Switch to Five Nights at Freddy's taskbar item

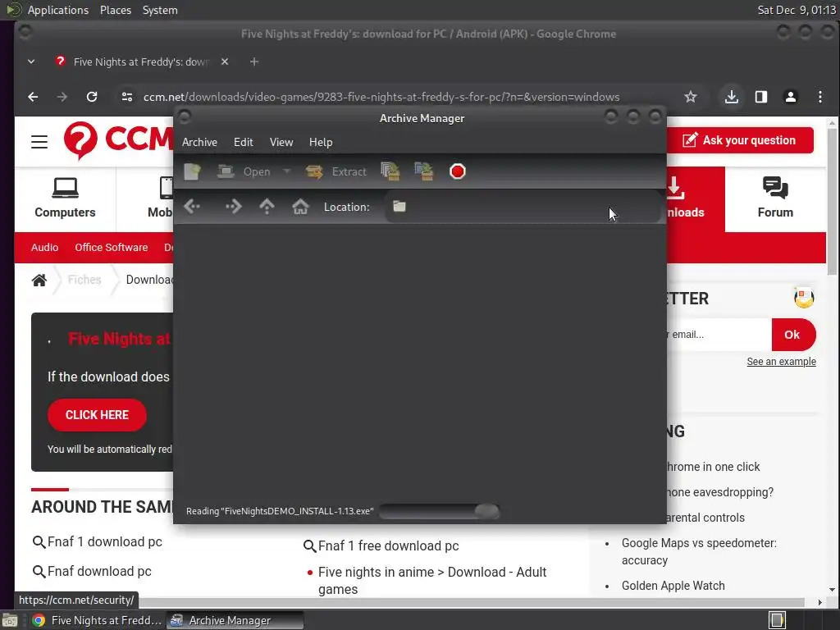point(97,620)
